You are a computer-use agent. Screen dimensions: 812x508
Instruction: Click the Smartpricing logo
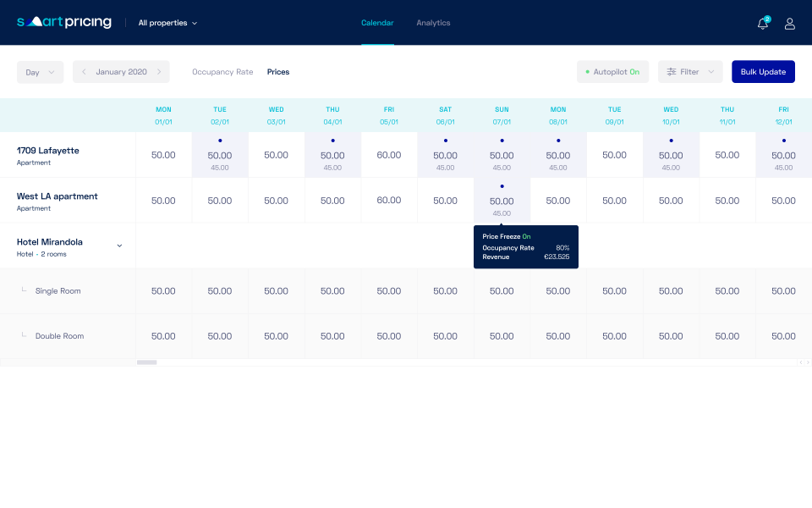click(64, 22)
